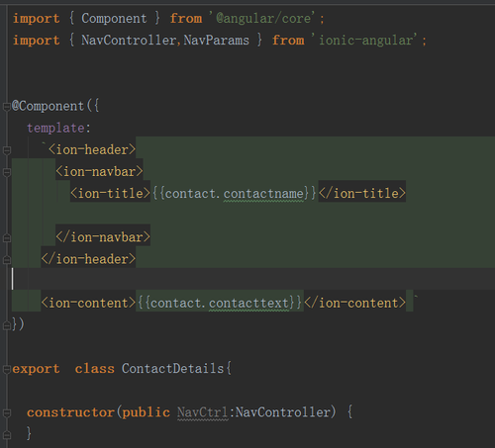Click the closing </ion-title> tag

pyautogui.click(x=362, y=194)
